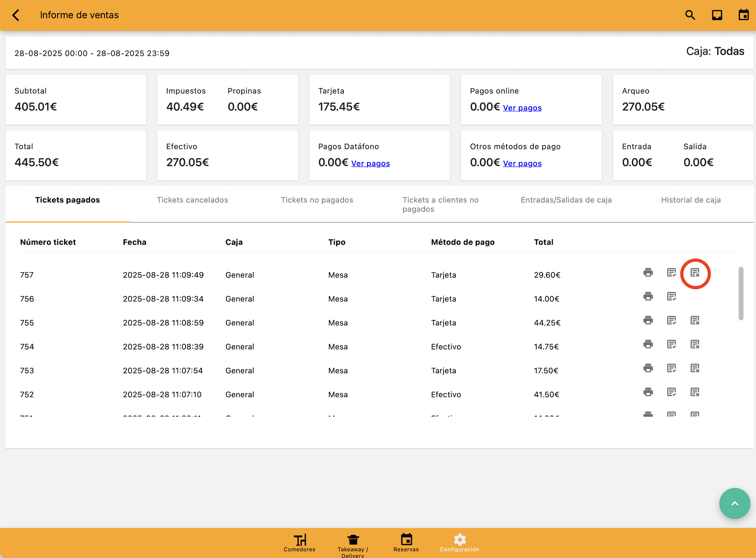Screen dimensions: 756x558
Task: Click Ver pagos under Pagos online
Action: pos(522,108)
